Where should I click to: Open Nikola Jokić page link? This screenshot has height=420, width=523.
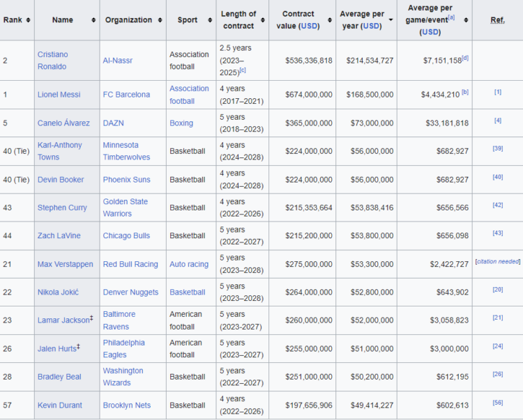pos(58,293)
